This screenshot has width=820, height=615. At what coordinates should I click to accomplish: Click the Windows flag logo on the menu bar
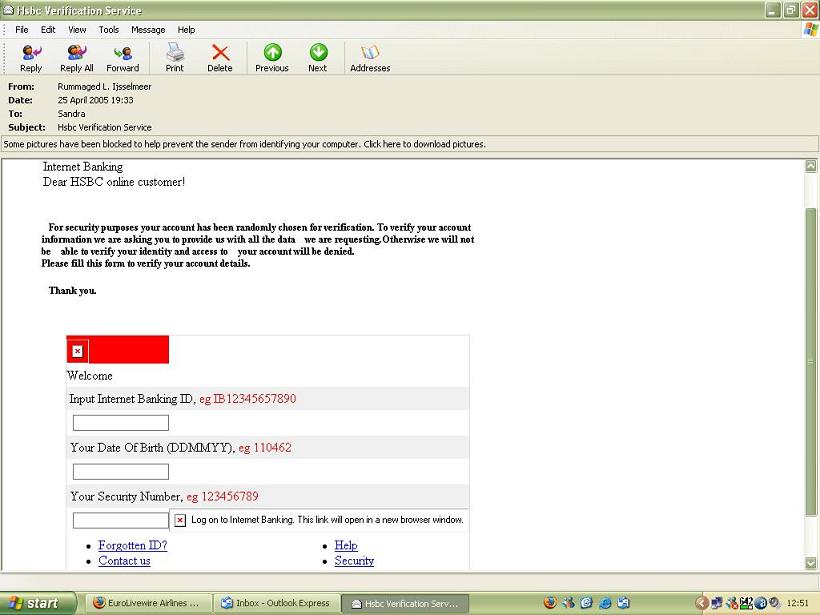(x=811, y=30)
